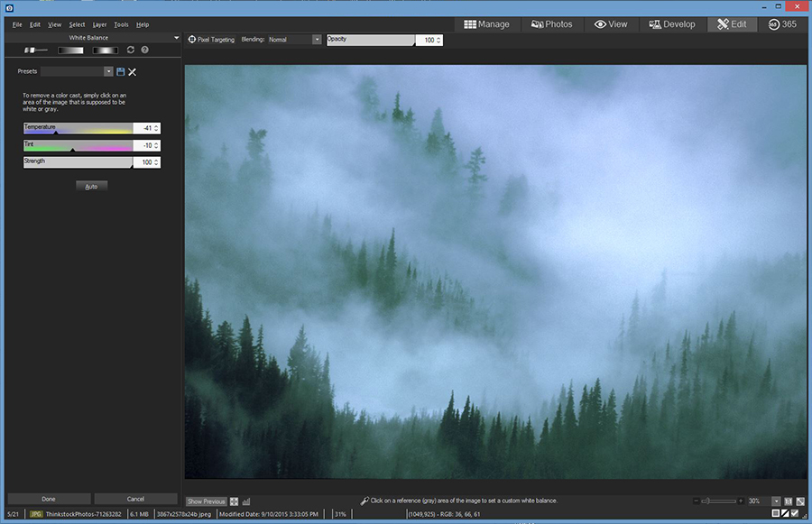The height and width of the screenshot is (524, 812).
Task: Delete the preset with X icon
Action: [x=133, y=71]
